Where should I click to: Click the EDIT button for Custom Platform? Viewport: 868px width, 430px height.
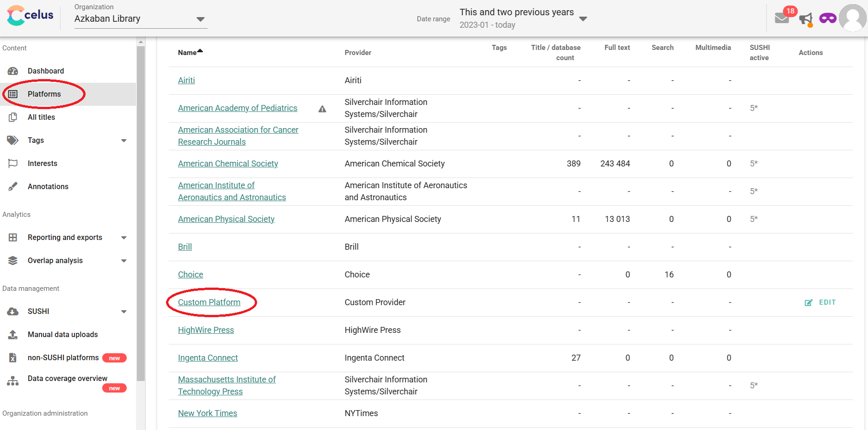point(820,302)
